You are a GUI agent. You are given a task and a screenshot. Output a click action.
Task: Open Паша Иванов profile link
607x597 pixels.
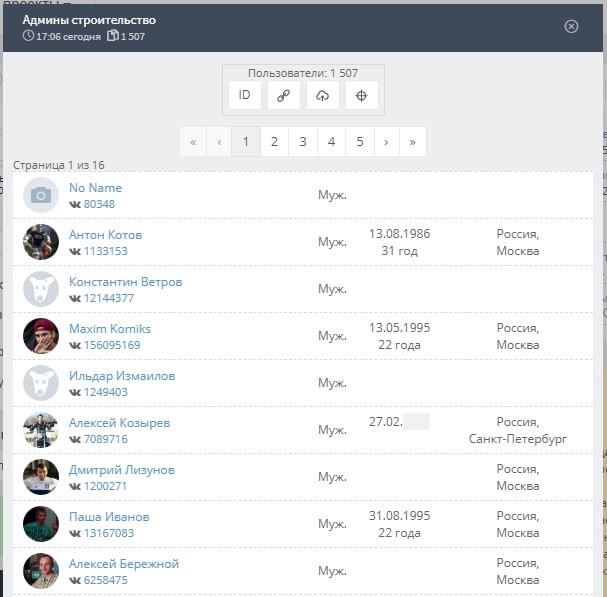(109, 517)
